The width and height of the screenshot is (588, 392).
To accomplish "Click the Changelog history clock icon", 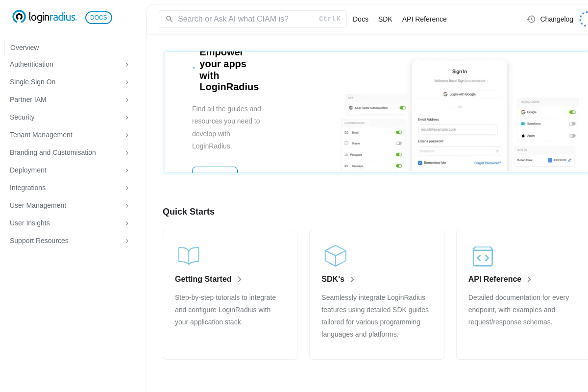I will point(531,19).
